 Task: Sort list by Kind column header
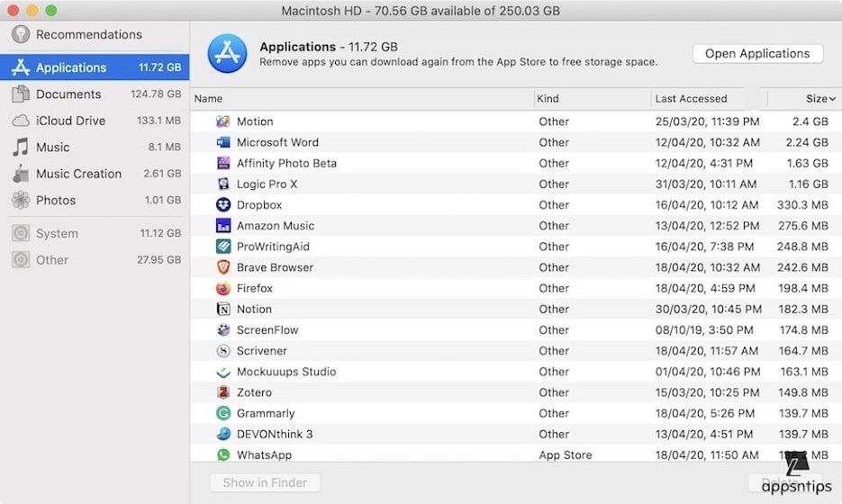548,99
